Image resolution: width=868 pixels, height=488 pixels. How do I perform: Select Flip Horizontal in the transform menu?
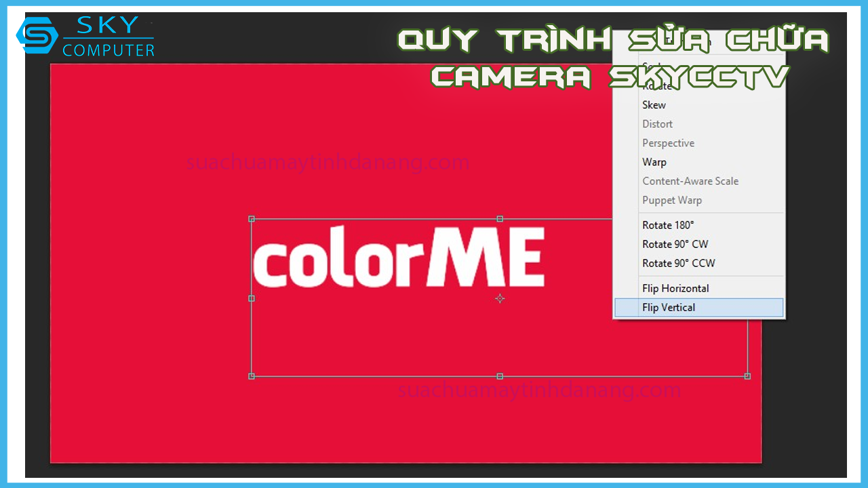675,289
